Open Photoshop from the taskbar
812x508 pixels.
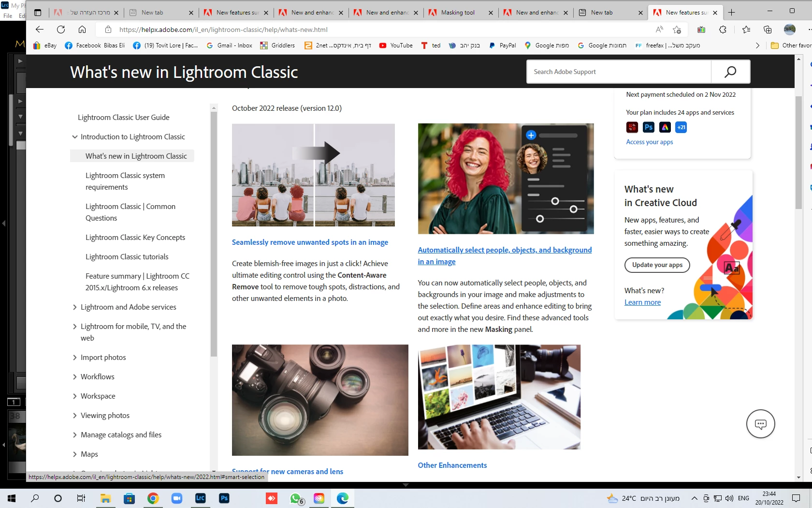point(224,498)
